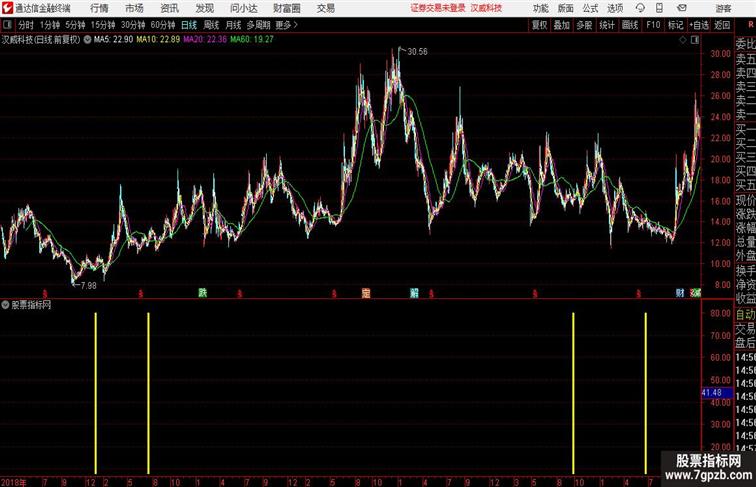The width and height of the screenshot is (756, 487).
Task: Expand the dropdown next to 汉威科技(日线 前复权)
Action: point(87,40)
